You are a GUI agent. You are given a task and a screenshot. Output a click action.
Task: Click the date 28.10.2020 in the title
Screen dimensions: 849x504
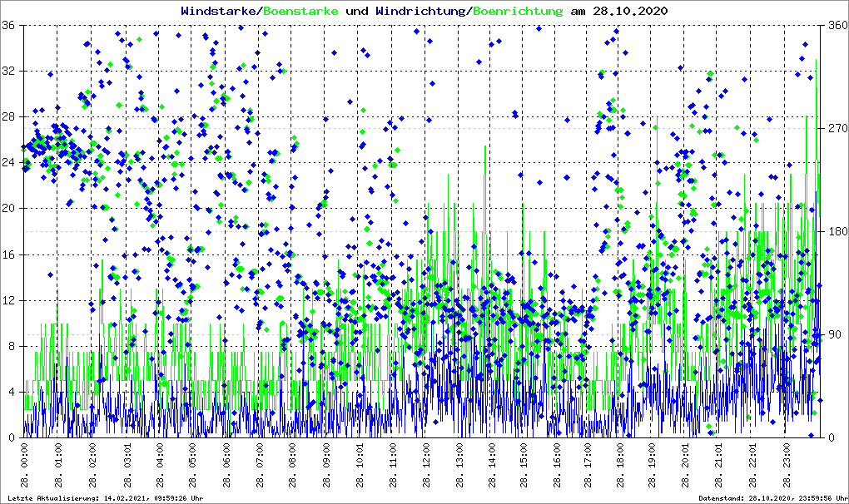click(628, 12)
